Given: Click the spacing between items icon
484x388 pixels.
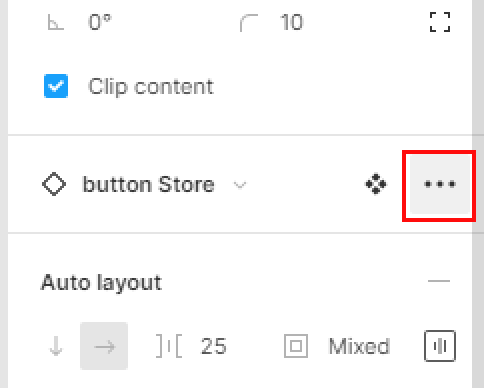Looking at the screenshot, I should [x=169, y=346].
